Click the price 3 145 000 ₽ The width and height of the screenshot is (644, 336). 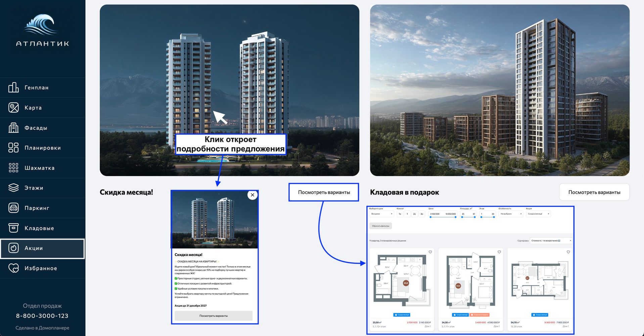pos(425,323)
